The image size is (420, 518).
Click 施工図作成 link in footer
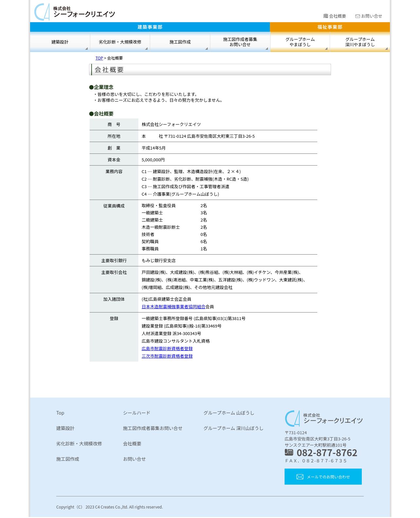point(68,459)
